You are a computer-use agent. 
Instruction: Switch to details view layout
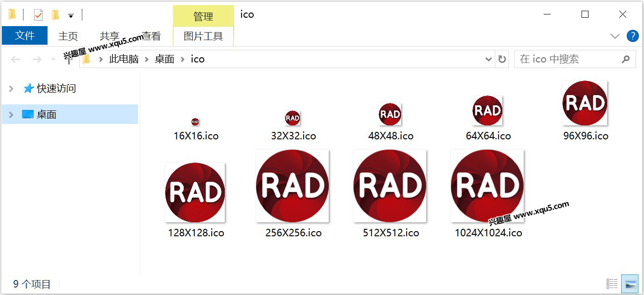(612, 283)
